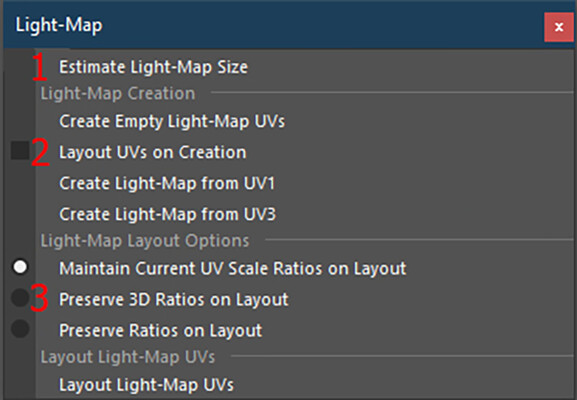Screen dimensions: 577x400
Task: Run Estimate Light-Map Size
Action: click(x=153, y=67)
